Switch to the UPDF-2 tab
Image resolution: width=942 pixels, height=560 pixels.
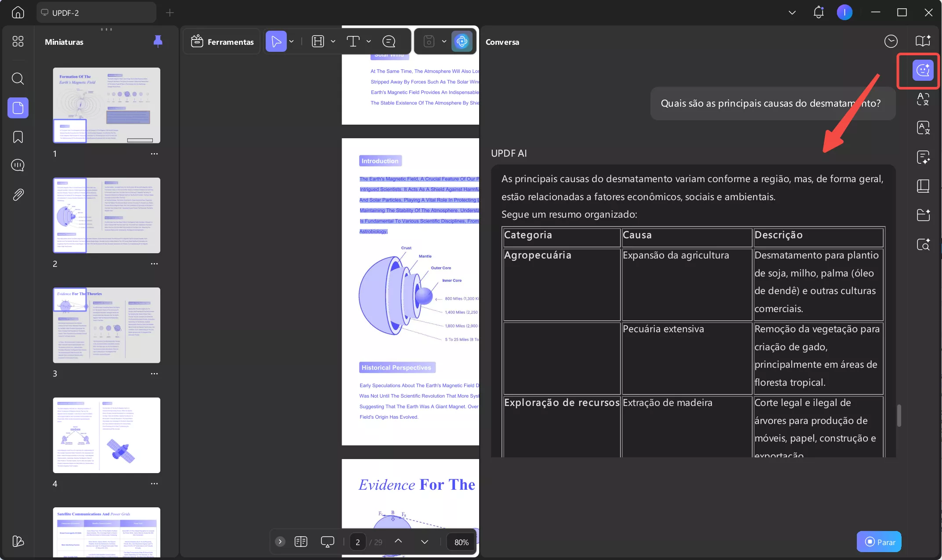click(97, 13)
